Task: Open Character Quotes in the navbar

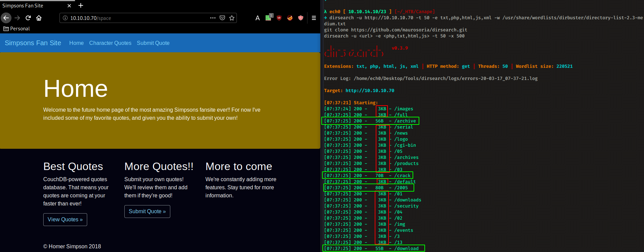Action: (x=110, y=43)
